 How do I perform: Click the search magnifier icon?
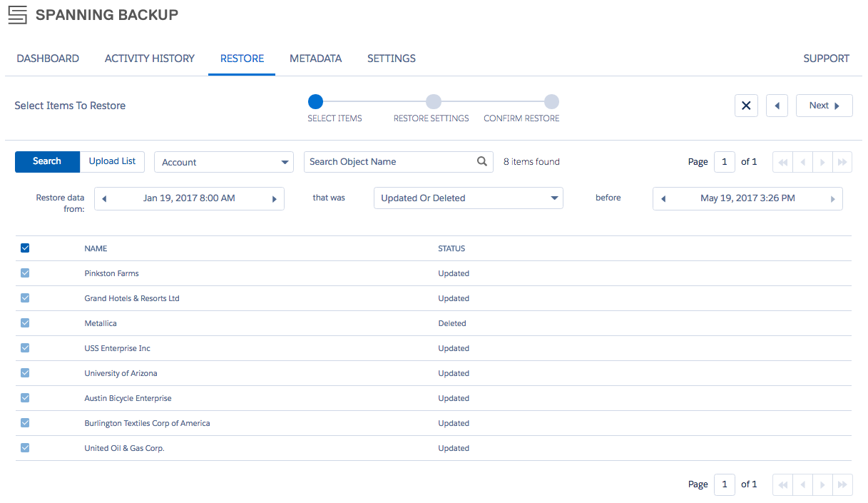tap(482, 162)
